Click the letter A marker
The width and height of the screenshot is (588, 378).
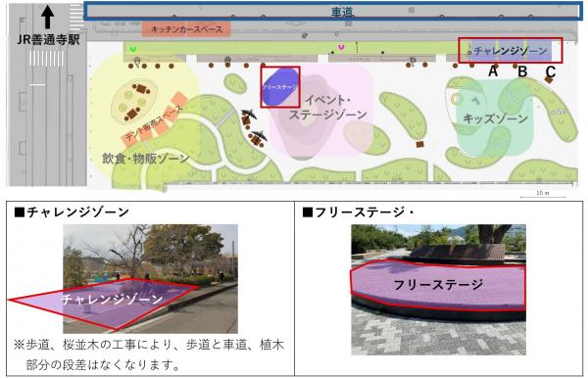(494, 71)
